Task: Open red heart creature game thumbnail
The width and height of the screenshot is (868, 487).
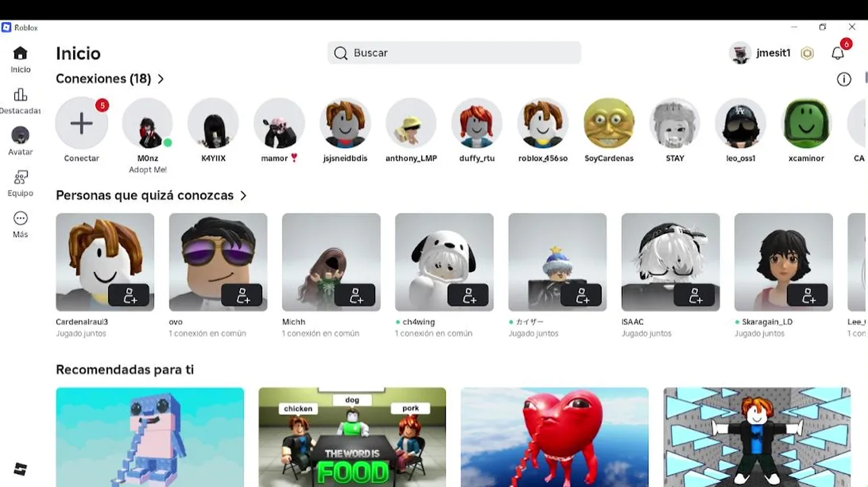Action: click(x=554, y=437)
